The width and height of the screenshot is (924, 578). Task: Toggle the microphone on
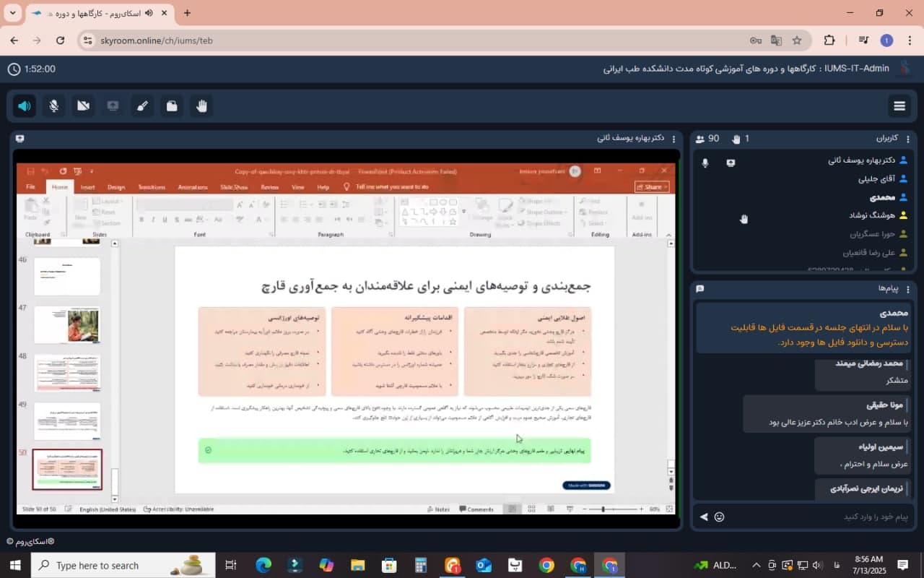click(53, 106)
